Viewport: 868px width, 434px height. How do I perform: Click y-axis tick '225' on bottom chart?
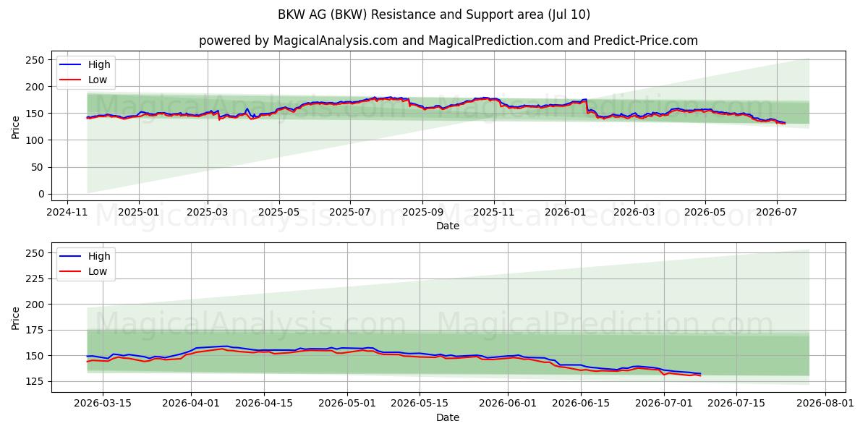36,278
